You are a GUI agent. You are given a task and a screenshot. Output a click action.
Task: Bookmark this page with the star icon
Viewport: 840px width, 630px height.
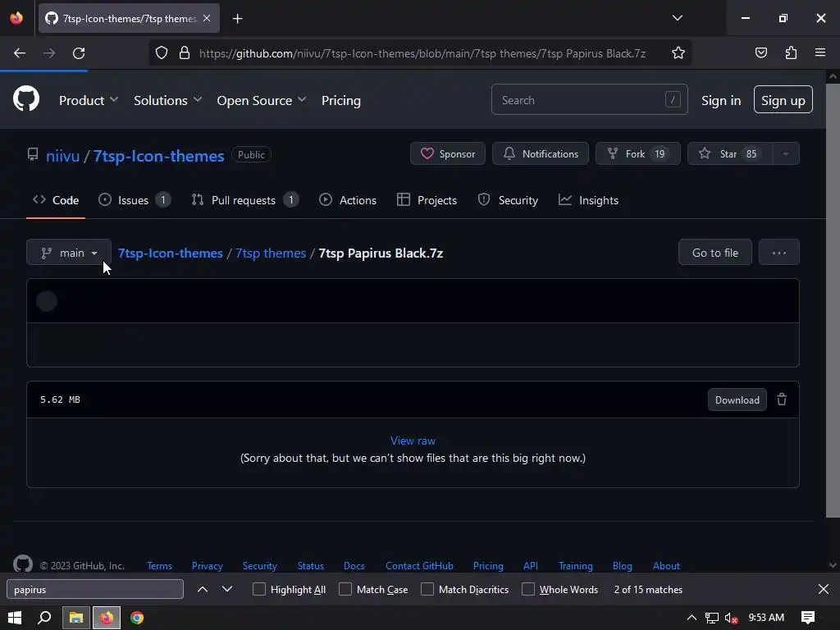(678, 53)
